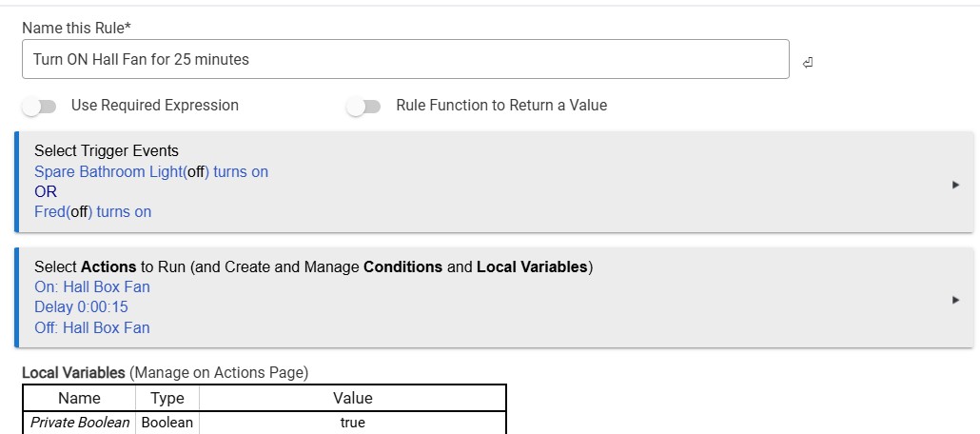
Task: Click the Name column header
Action: pos(79,399)
